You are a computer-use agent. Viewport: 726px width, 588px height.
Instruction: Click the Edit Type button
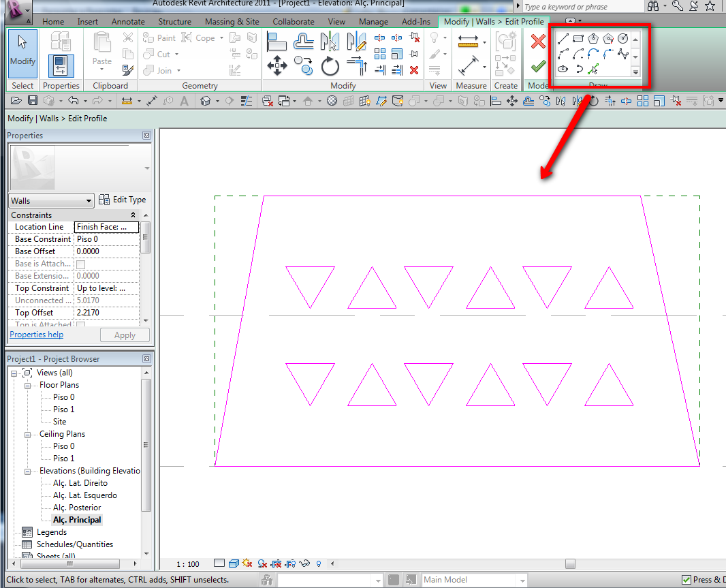[x=123, y=200]
